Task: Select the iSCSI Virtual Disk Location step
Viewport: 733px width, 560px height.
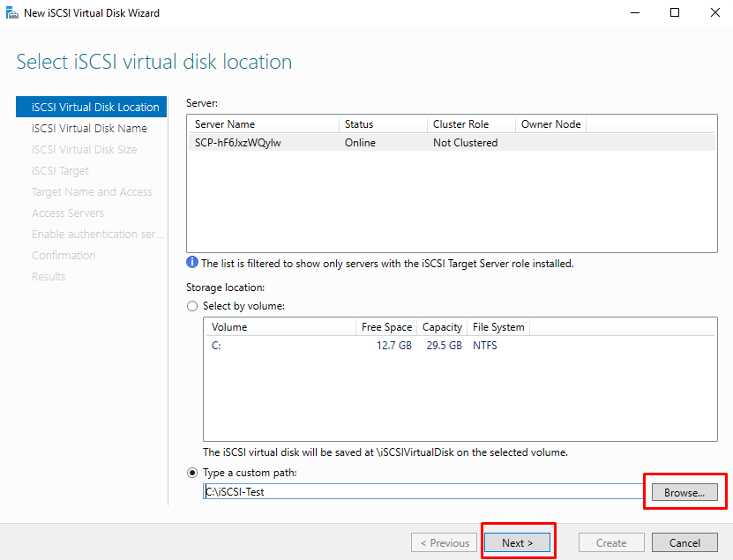Action: pyautogui.click(x=91, y=107)
